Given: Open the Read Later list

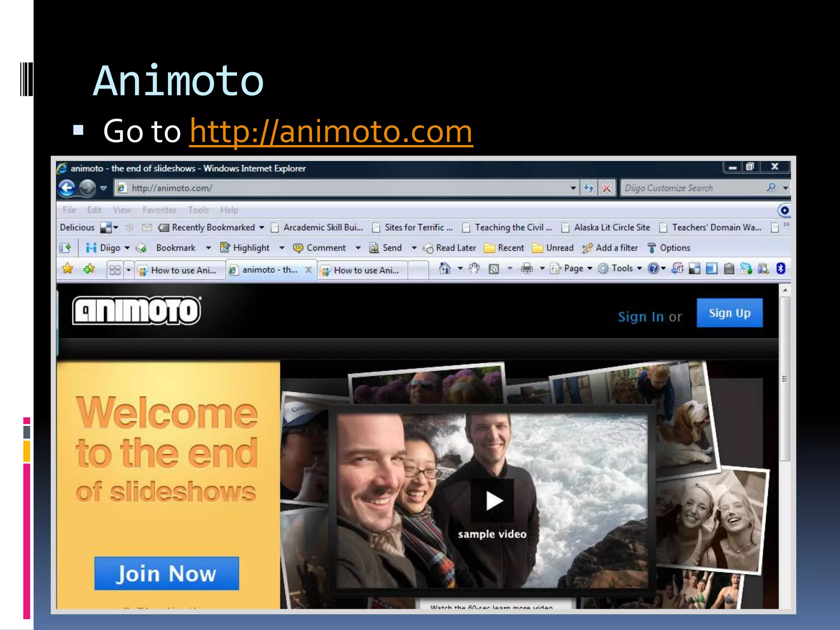Looking at the screenshot, I should click(x=450, y=248).
